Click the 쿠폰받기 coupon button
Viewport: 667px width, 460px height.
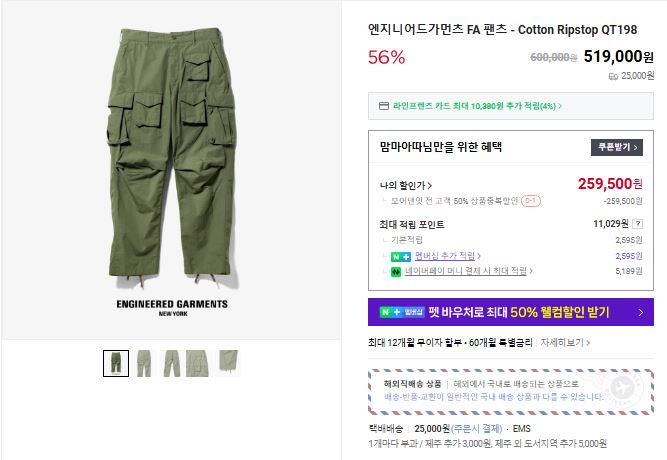[616, 147]
